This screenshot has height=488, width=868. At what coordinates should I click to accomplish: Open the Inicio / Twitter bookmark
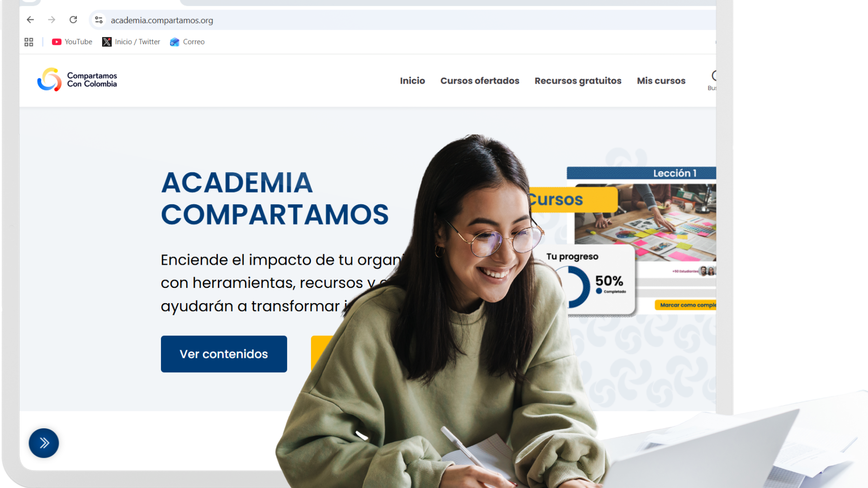coord(131,42)
